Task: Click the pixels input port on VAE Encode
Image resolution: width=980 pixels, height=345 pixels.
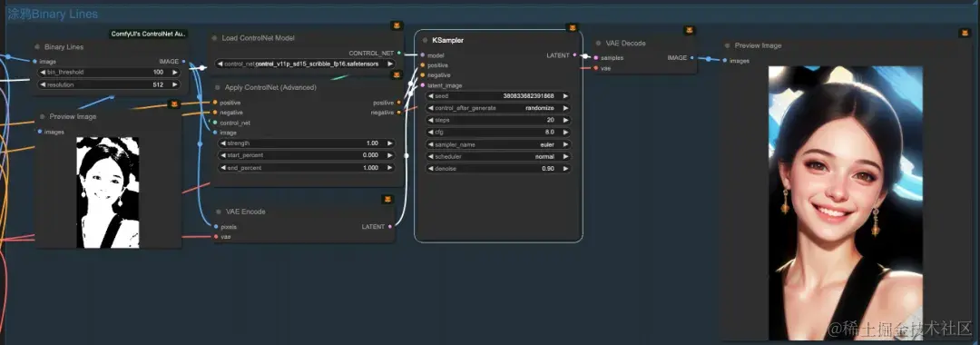Action: point(216,226)
